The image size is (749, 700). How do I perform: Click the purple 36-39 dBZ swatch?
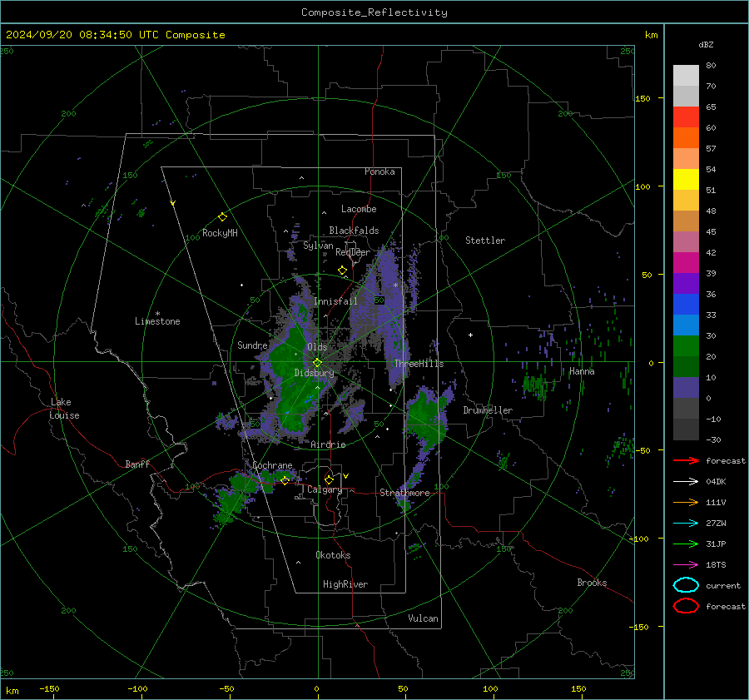pyautogui.click(x=686, y=284)
